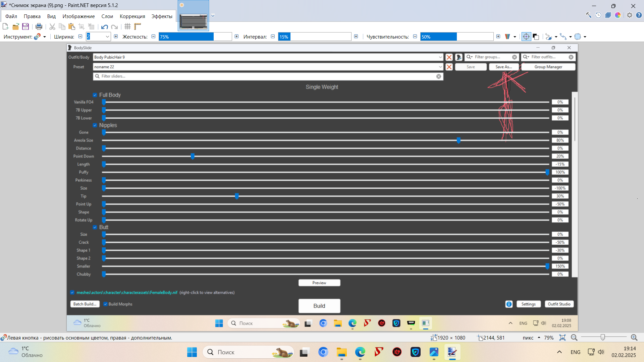Viewport: 644px width, 362px height.
Task: Click the Undo arrow icon
Action: pyautogui.click(x=104, y=27)
